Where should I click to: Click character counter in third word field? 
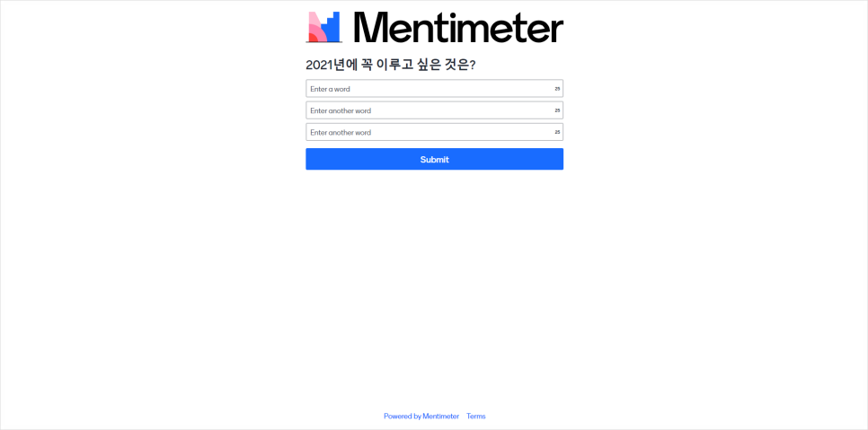557,132
